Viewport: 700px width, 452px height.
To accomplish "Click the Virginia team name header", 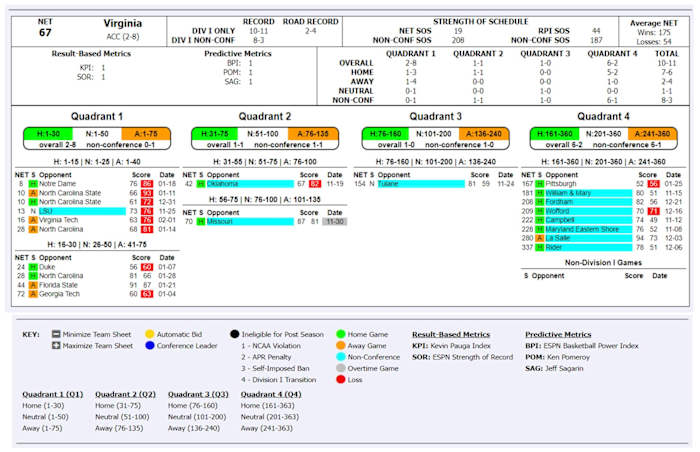I will click(x=121, y=22).
